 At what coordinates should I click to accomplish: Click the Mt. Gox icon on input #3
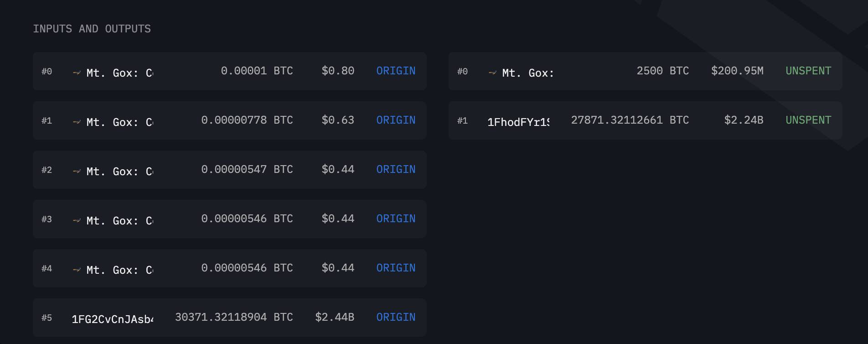77,220
